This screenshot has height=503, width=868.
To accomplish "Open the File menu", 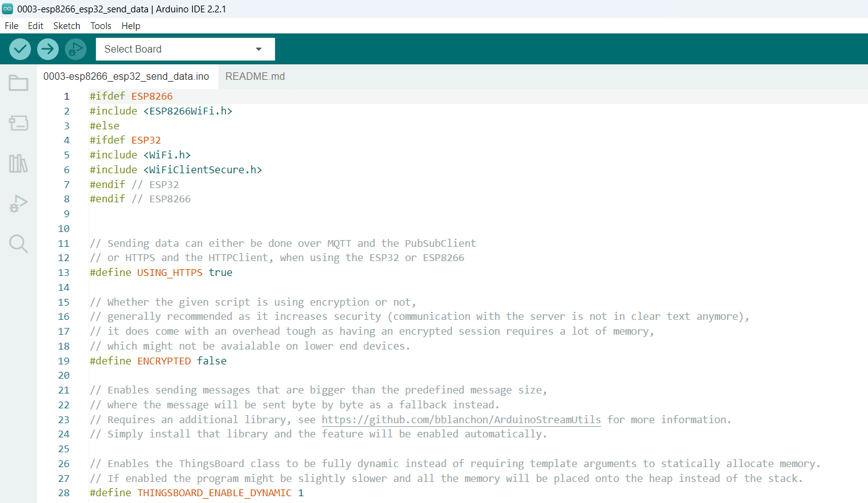I will 12,26.
